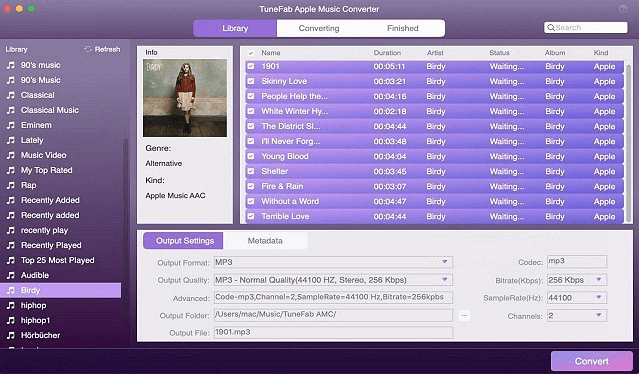The height and width of the screenshot is (374, 639).
Task: Open the Channels dropdown
Action: (x=577, y=315)
